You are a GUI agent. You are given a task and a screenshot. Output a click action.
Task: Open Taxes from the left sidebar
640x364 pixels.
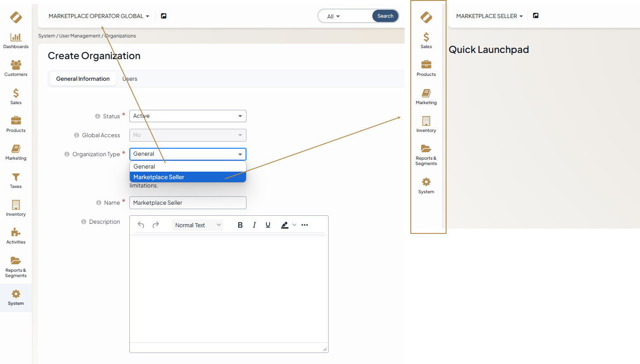16,180
